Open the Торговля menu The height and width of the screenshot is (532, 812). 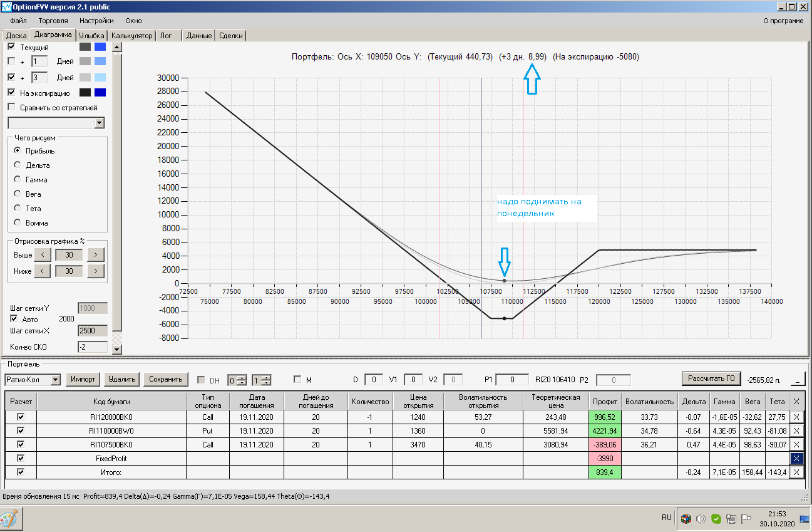point(53,21)
